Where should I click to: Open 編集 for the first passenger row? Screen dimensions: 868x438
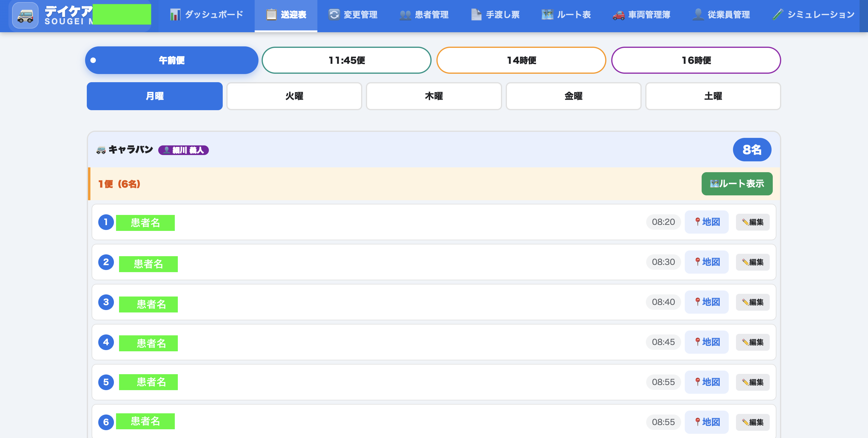coord(753,222)
